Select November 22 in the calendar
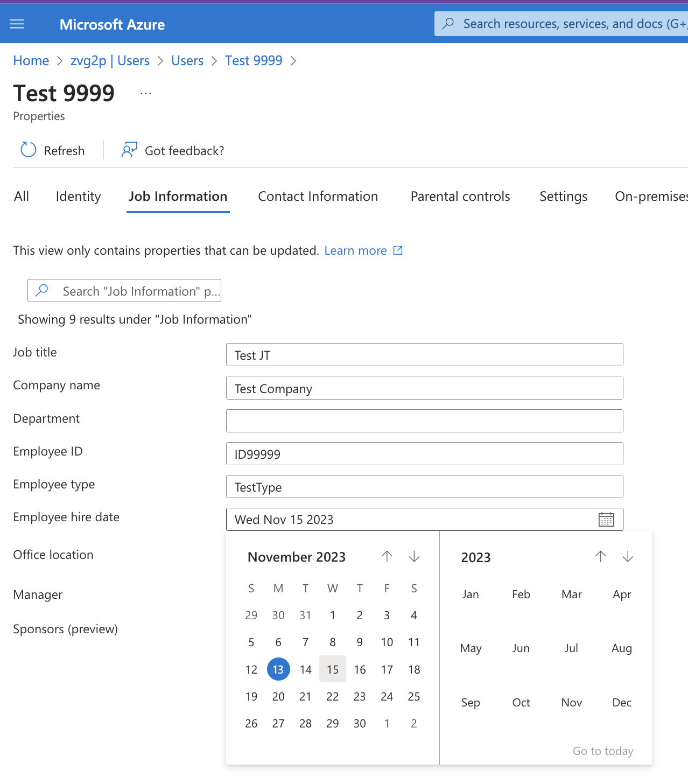 [333, 697]
